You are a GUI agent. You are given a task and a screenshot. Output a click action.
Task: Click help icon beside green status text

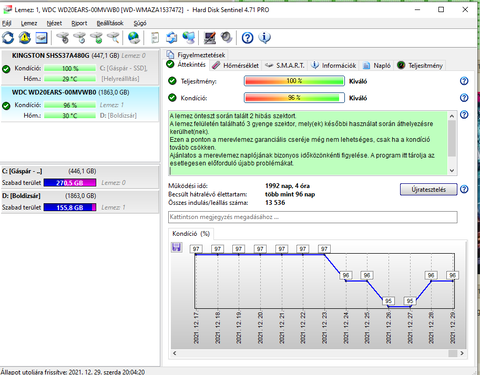(x=464, y=115)
